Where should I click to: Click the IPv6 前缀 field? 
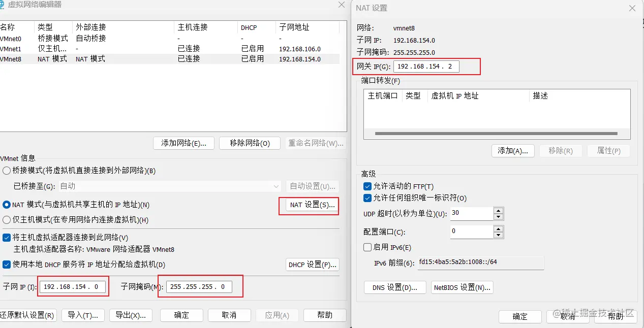[481, 263]
